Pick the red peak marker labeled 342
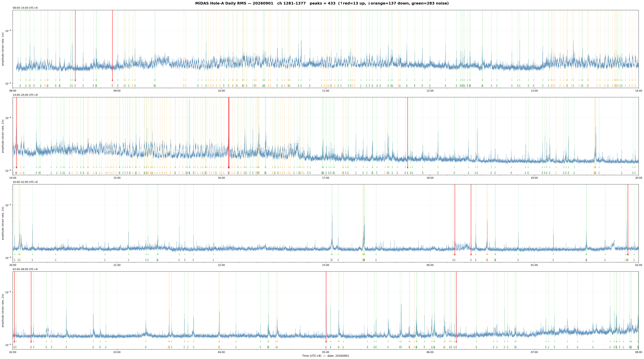This screenshot has height=359, width=644. [x=455, y=254]
